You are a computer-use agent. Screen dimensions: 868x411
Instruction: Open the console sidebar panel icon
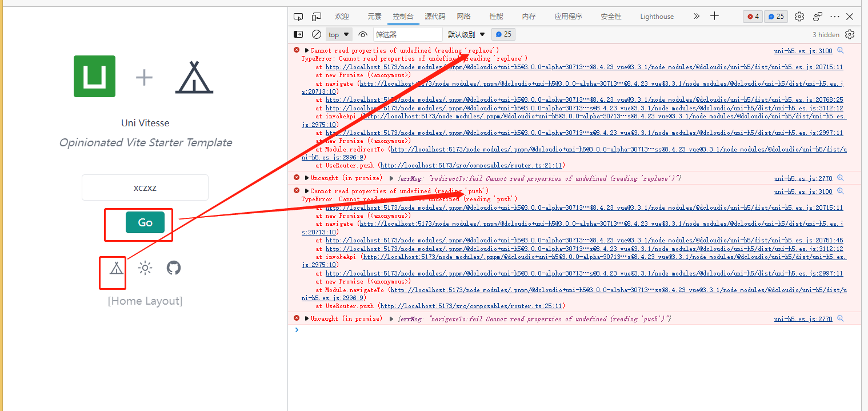pos(298,34)
